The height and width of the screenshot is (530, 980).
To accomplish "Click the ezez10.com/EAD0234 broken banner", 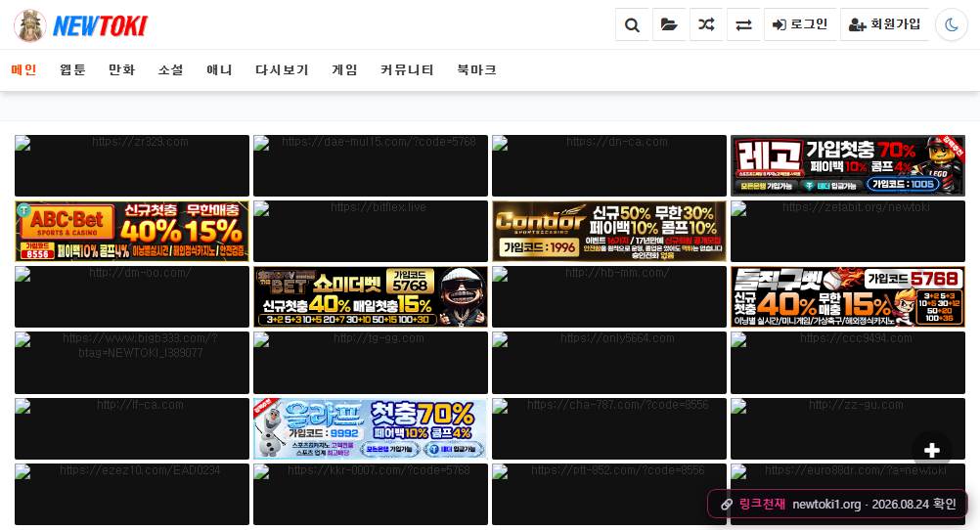I will pyautogui.click(x=132, y=495).
